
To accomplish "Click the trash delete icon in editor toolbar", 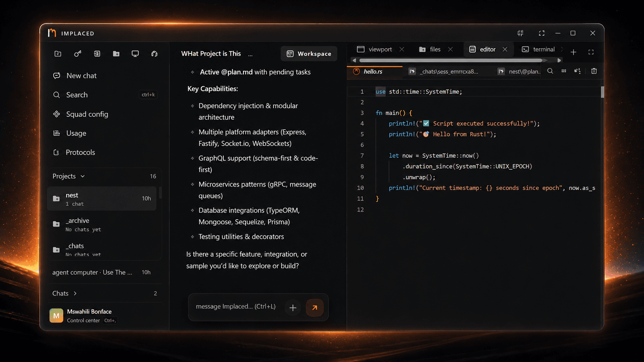I will tap(594, 71).
